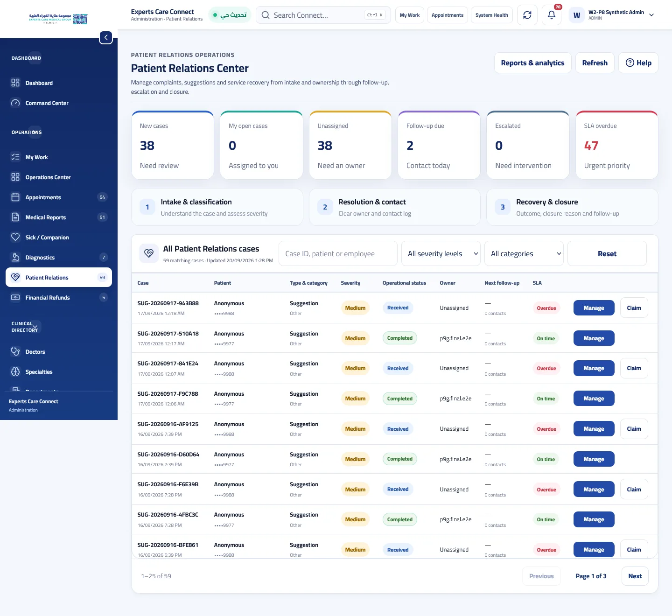Click the Diagnostics microscope icon
This screenshot has width=672, height=616.
click(15, 257)
